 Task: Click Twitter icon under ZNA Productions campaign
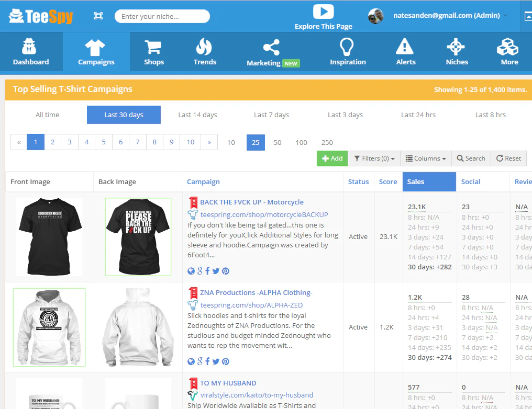216,361
